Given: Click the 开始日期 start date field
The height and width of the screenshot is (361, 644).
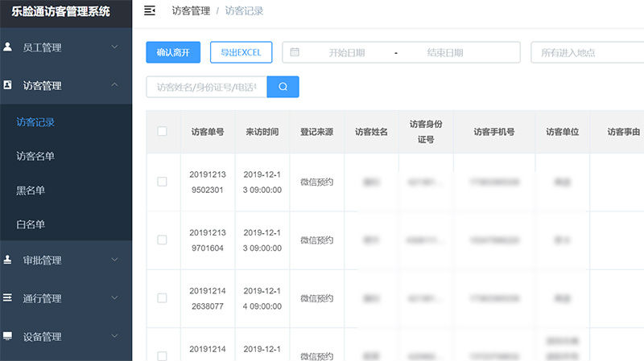Looking at the screenshot, I should tap(347, 52).
